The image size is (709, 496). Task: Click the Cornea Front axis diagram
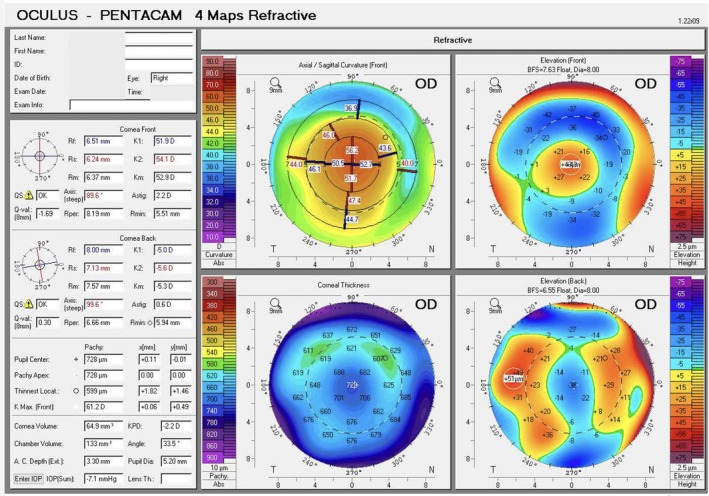tap(40, 156)
